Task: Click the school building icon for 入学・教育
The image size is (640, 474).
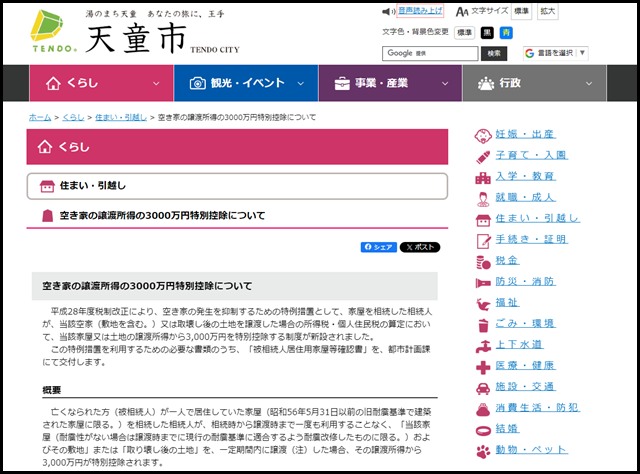Action: (x=483, y=178)
